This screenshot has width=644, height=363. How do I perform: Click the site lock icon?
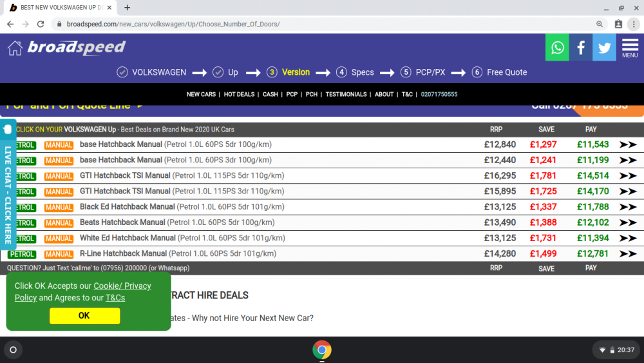point(59,25)
